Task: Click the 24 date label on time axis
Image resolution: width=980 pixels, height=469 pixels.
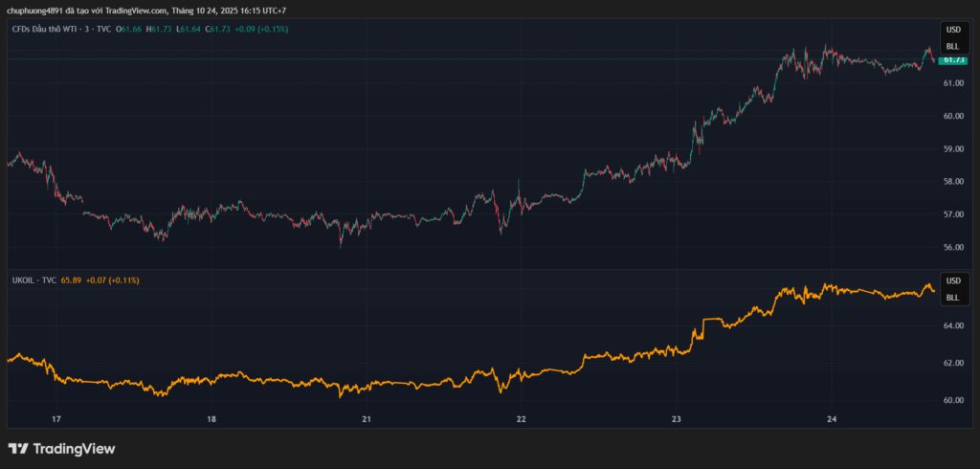Action: tap(832, 419)
